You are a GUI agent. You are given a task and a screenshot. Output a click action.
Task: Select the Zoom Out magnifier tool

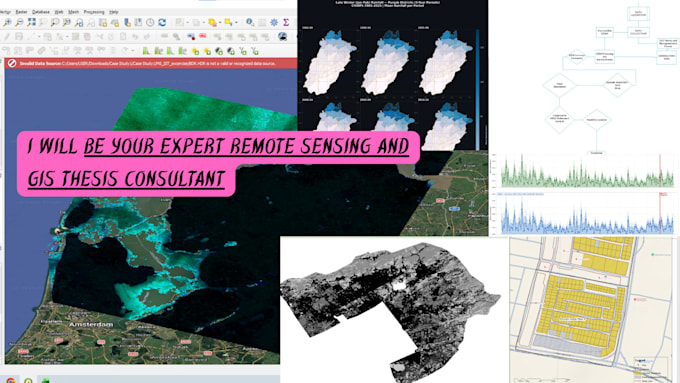click(x=20, y=23)
